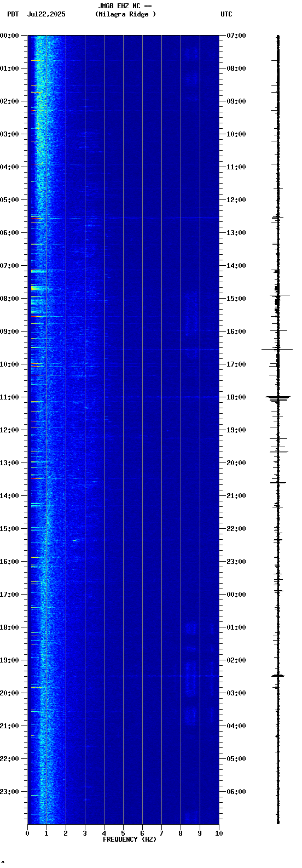Click the 06:00 PDT time label
The width and height of the screenshot is (302, 868).
click(x=9, y=233)
